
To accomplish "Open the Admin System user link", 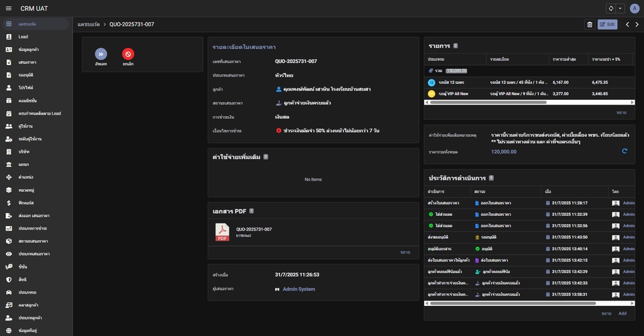I will (299, 289).
